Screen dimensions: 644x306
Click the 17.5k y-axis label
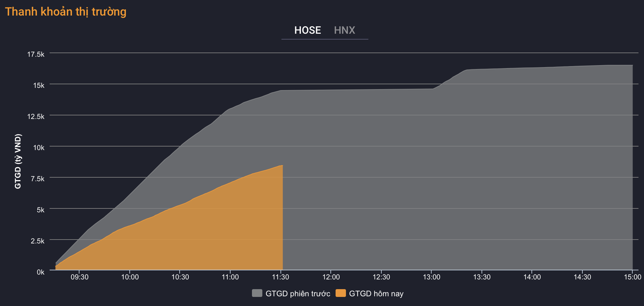coord(36,54)
